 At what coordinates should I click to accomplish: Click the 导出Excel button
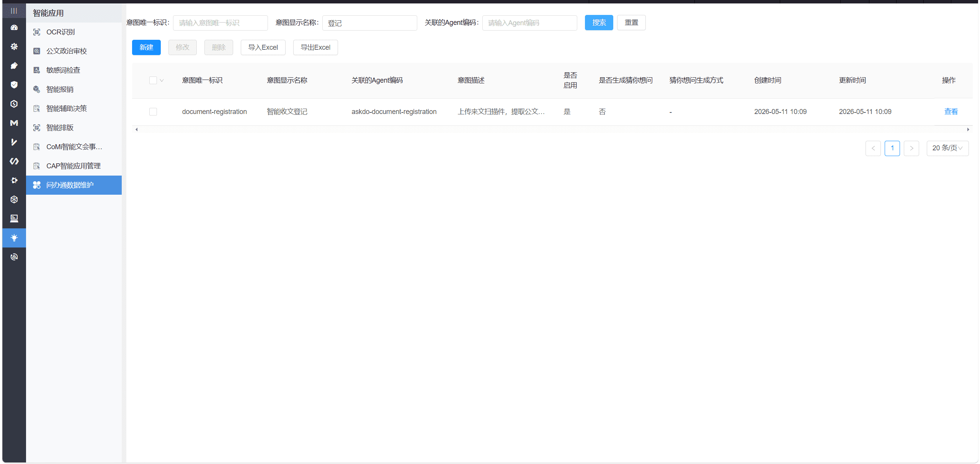pos(315,47)
